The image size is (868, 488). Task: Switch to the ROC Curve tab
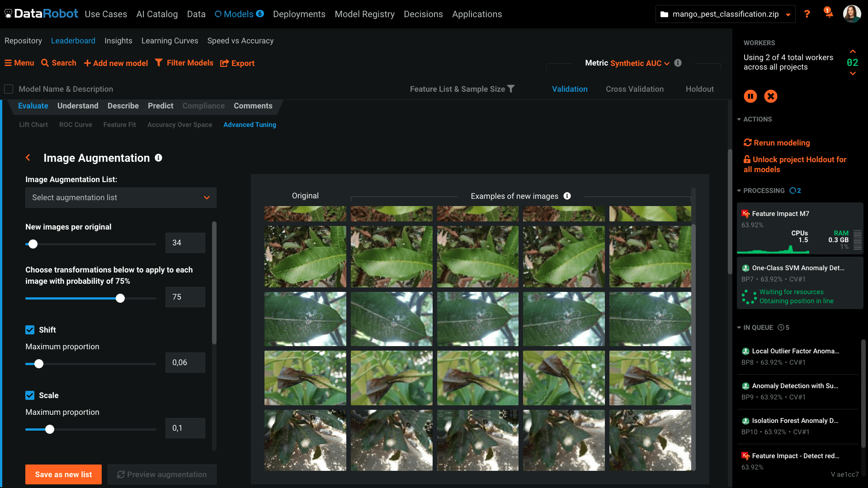click(x=75, y=125)
